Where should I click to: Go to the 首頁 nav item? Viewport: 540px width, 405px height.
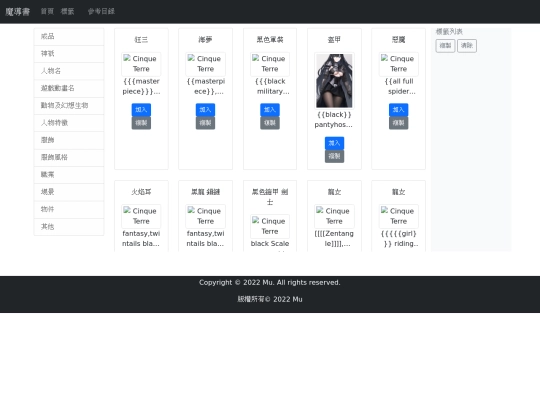tap(47, 11)
